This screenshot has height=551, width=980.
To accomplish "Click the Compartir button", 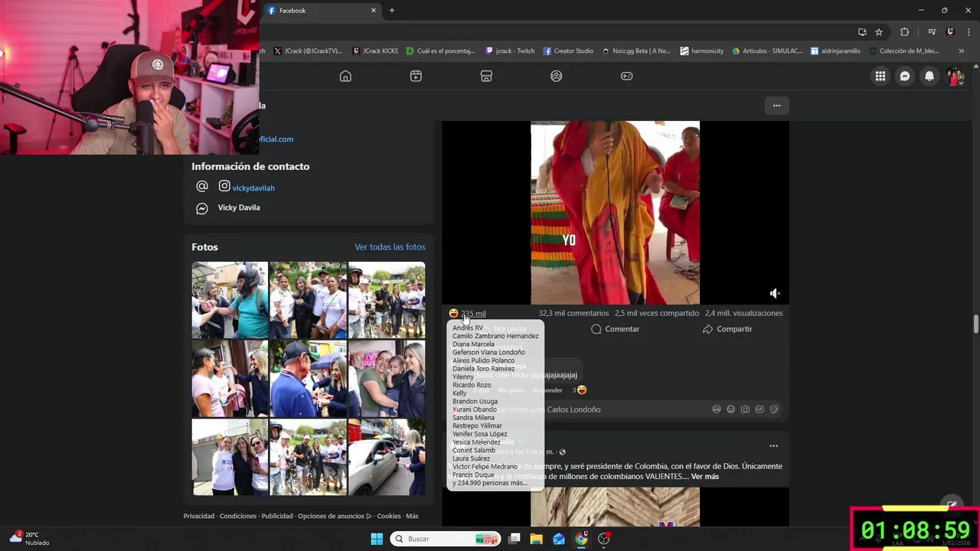I will tap(727, 329).
